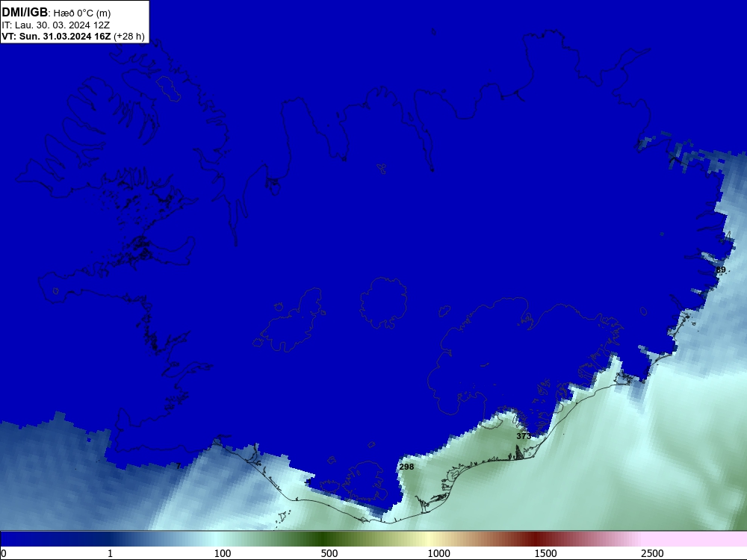Pick the dark green color above 500
The image size is (747, 560).
321,538
